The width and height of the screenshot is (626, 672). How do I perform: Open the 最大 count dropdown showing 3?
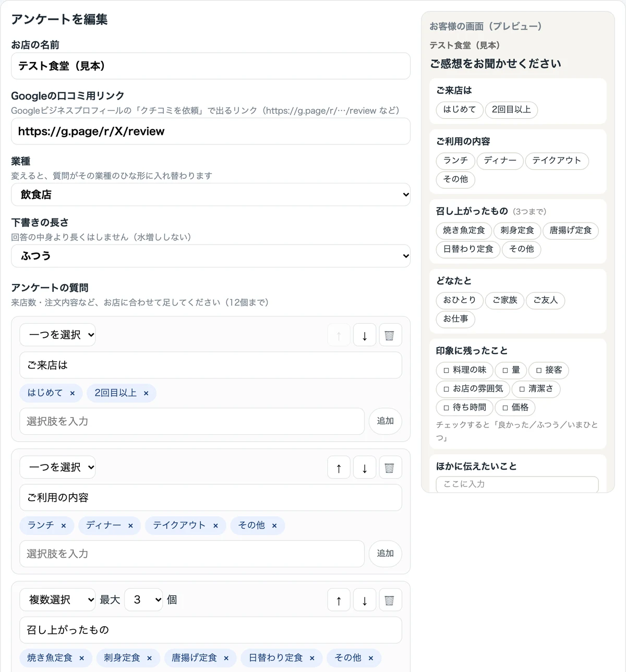pyautogui.click(x=144, y=600)
